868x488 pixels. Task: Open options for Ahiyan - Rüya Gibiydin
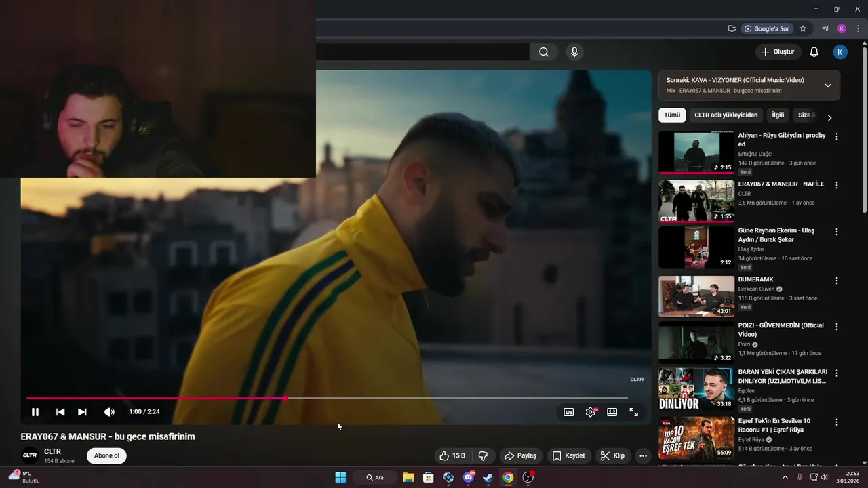coord(837,136)
